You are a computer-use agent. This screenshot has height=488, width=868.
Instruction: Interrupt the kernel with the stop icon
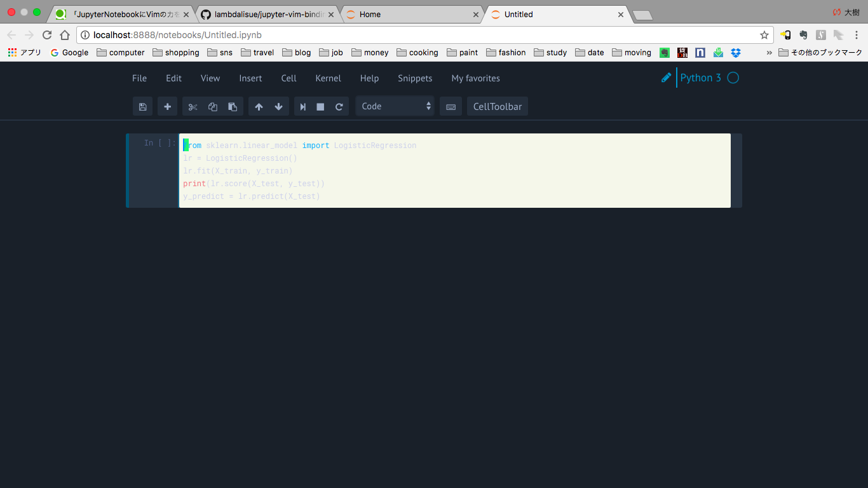[x=320, y=107]
